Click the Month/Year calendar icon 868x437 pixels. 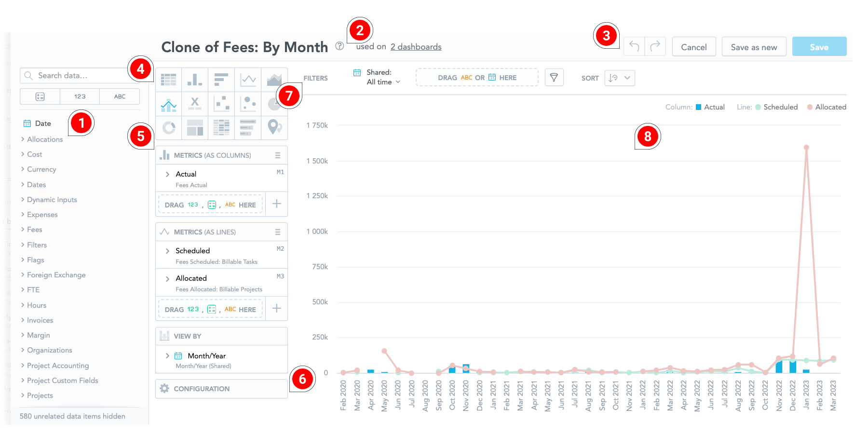pos(178,356)
